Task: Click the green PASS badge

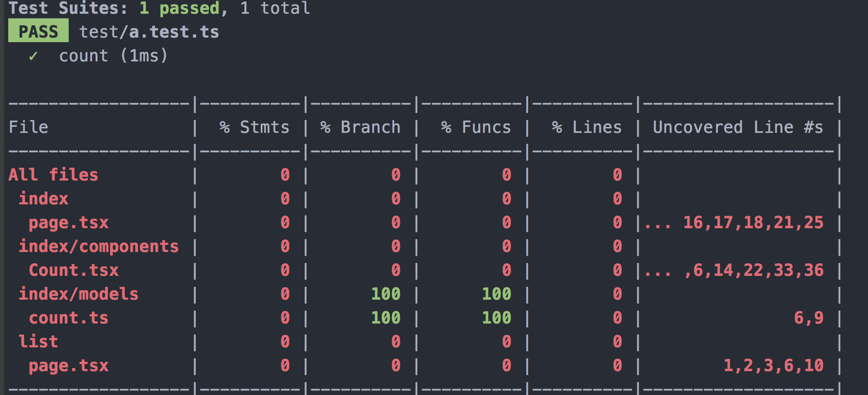Action: tap(38, 31)
